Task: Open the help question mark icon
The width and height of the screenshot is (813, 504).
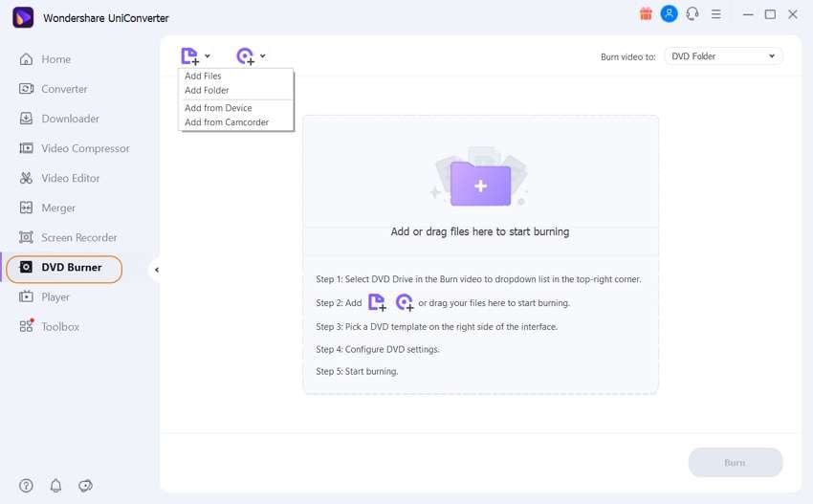Action: [x=26, y=486]
